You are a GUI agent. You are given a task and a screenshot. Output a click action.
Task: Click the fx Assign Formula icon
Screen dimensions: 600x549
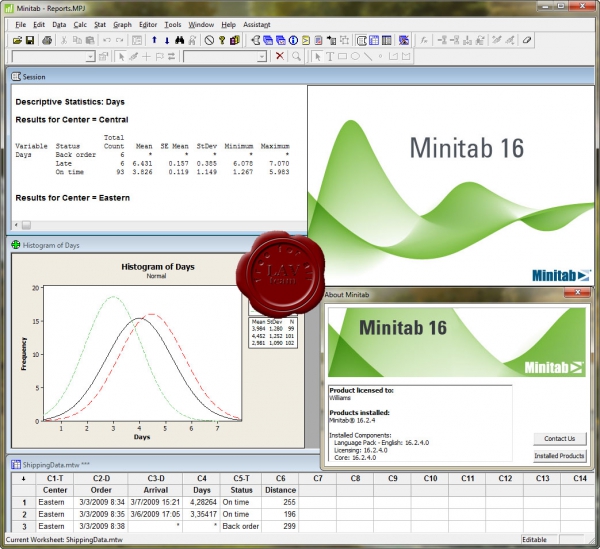pyautogui.click(x=424, y=40)
